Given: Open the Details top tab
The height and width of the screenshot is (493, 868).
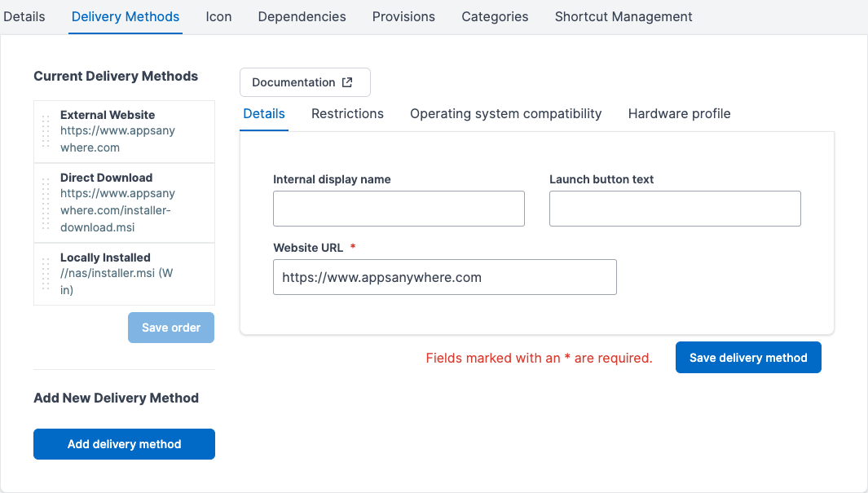Looking at the screenshot, I should pyautogui.click(x=24, y=16).
